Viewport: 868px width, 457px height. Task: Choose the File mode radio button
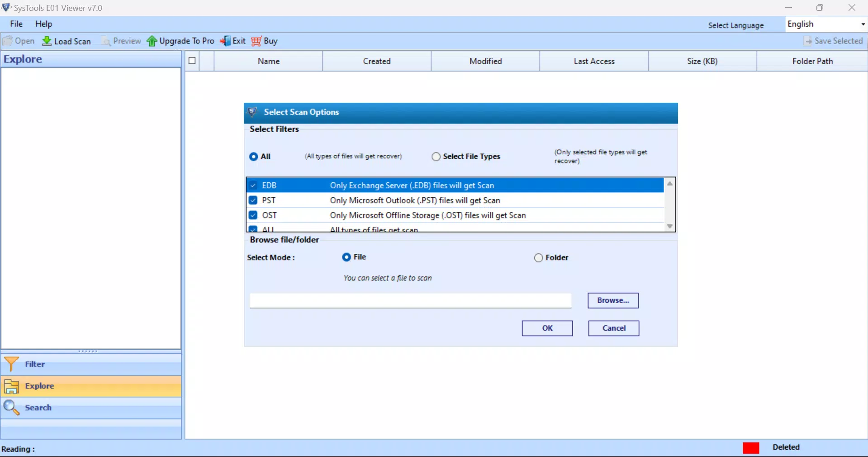(346, 257)
